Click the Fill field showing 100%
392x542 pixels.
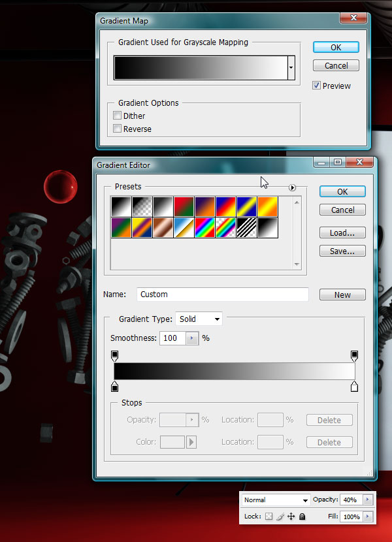click(x=351, y=517)
